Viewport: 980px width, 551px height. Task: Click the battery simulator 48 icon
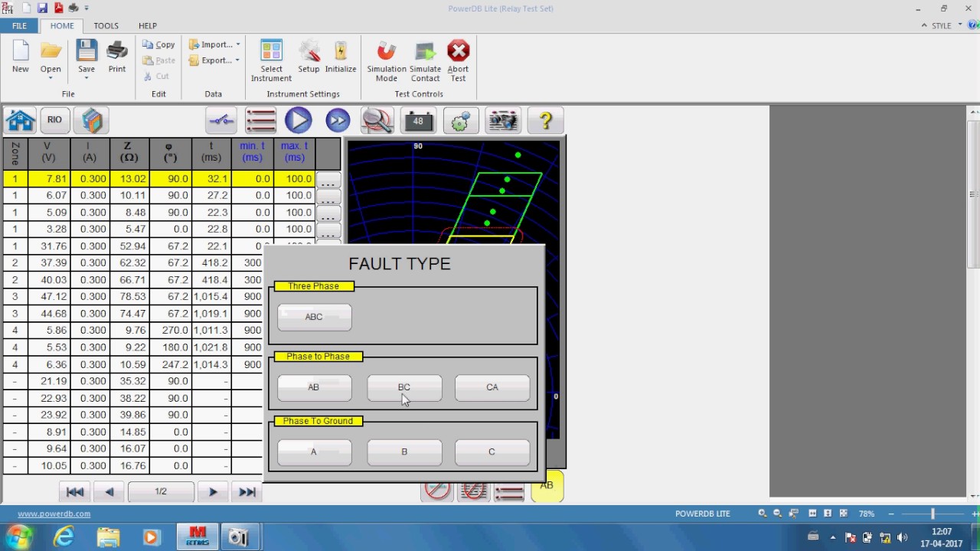[418, 120]
